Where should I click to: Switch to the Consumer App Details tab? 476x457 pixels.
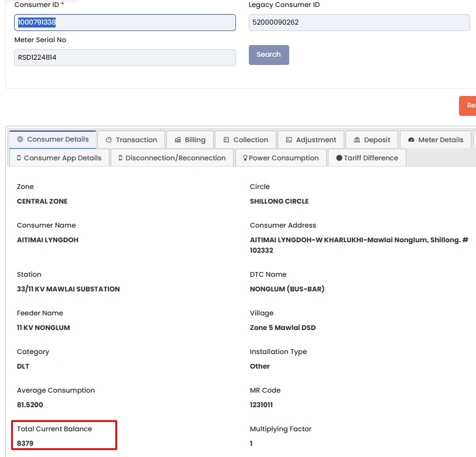coord(59,158)
